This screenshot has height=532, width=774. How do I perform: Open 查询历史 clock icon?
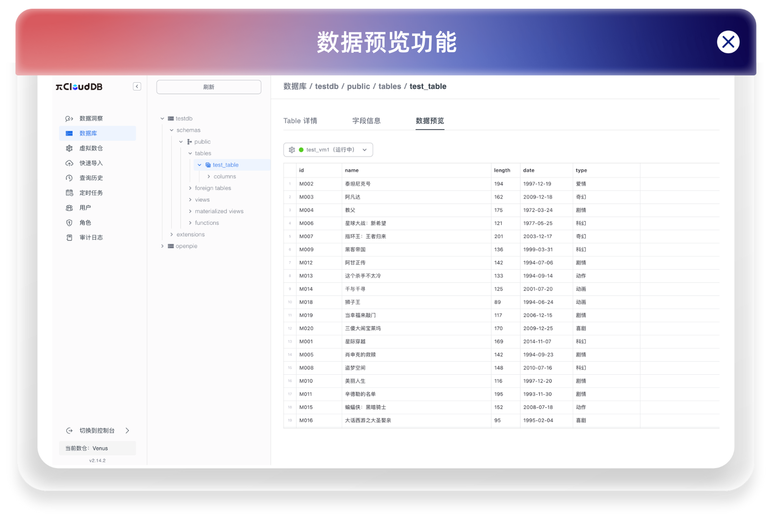coord(69,178)
